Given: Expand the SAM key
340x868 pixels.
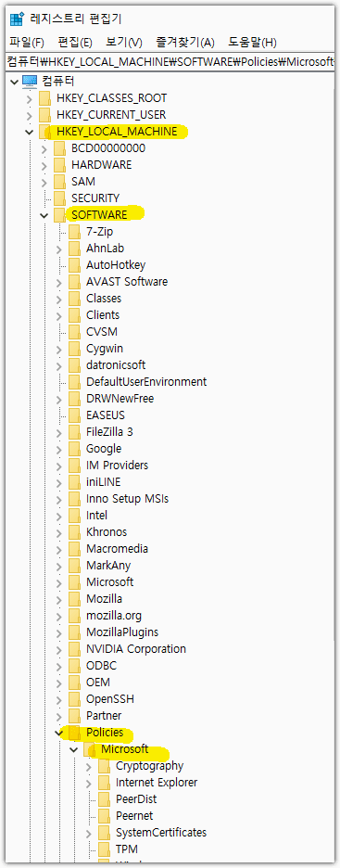Looking at the screenshot, I should [44, 182].
